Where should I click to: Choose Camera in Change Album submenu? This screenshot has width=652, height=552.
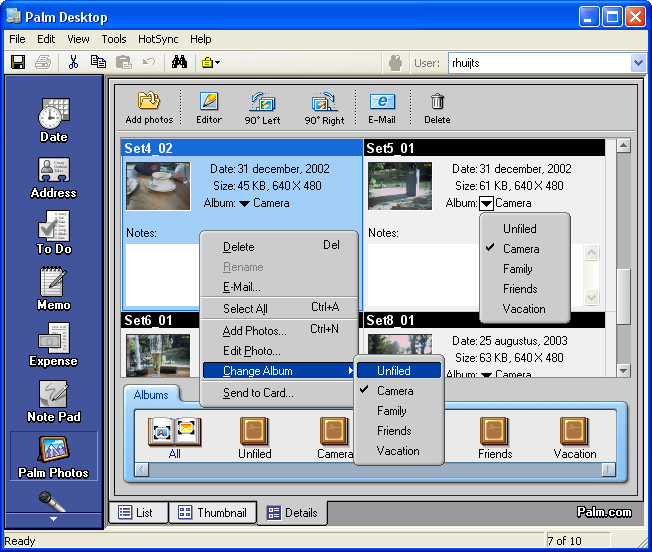(x=399, y=391)
